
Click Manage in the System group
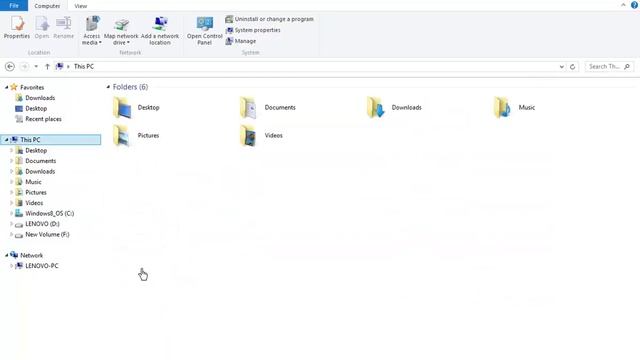click(x=241, y=41)
